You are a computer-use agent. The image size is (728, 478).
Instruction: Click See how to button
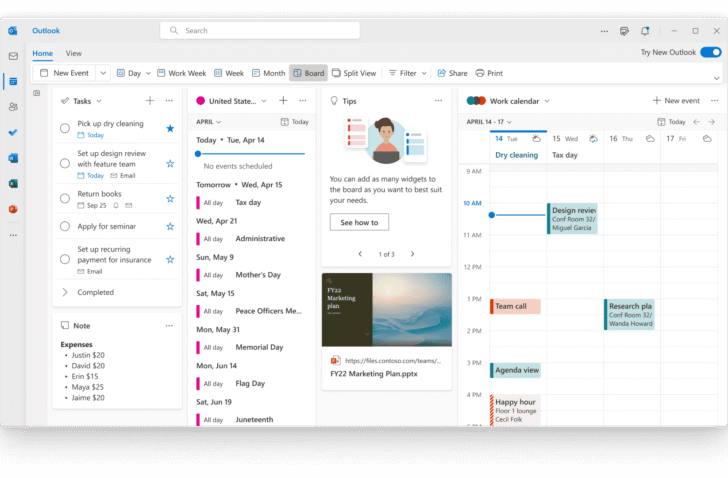point(359,222)
